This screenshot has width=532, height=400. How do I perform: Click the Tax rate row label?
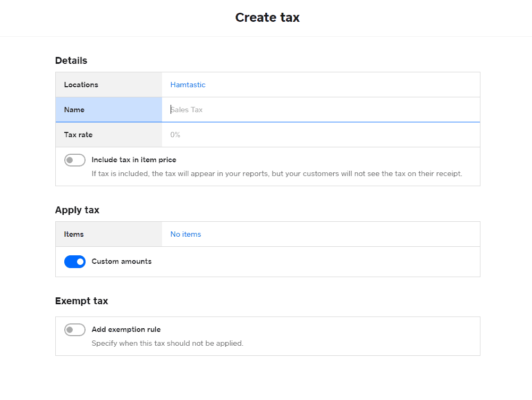point(78,135)
